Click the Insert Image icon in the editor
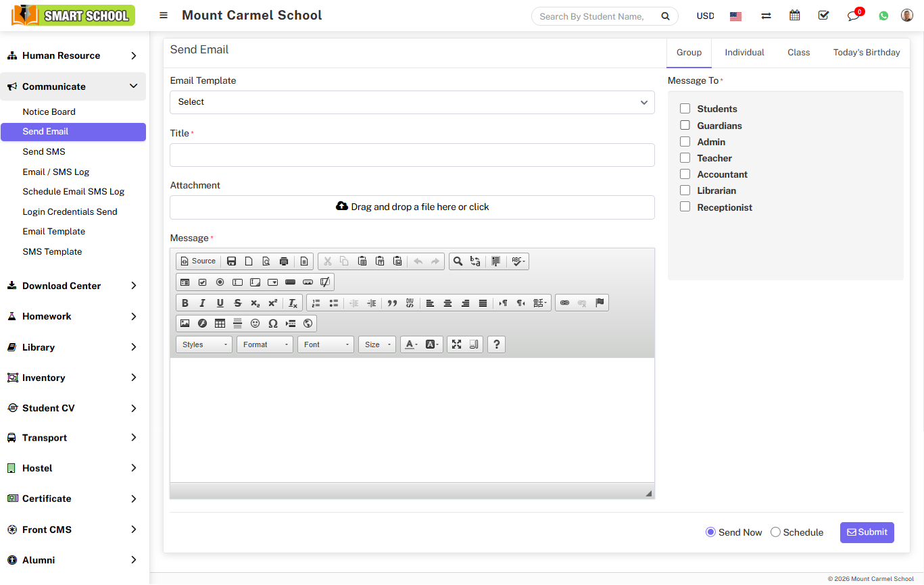The width and height of the screenshot is (924, 585). point(185,324)
